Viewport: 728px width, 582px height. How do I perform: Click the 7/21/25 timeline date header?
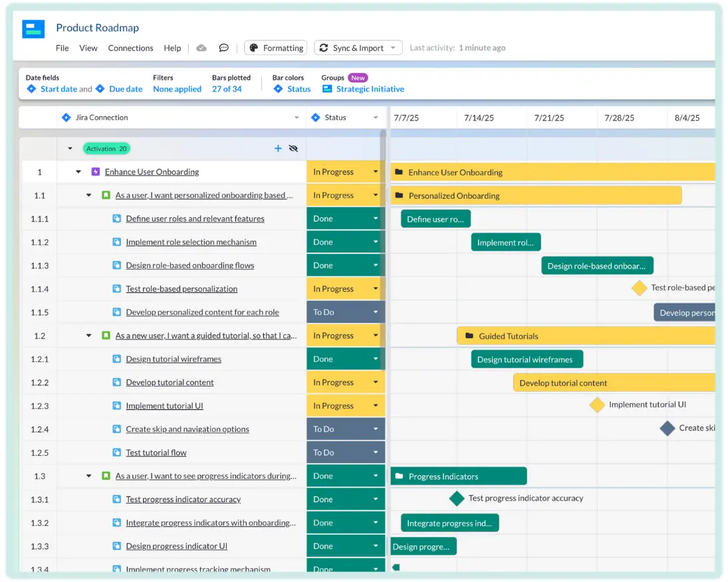(548, 118)
